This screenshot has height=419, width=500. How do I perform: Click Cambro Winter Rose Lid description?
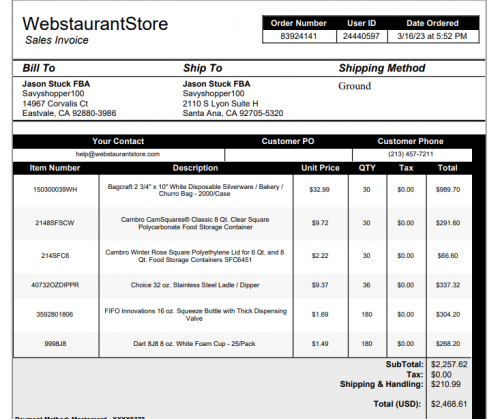(195, 256)
